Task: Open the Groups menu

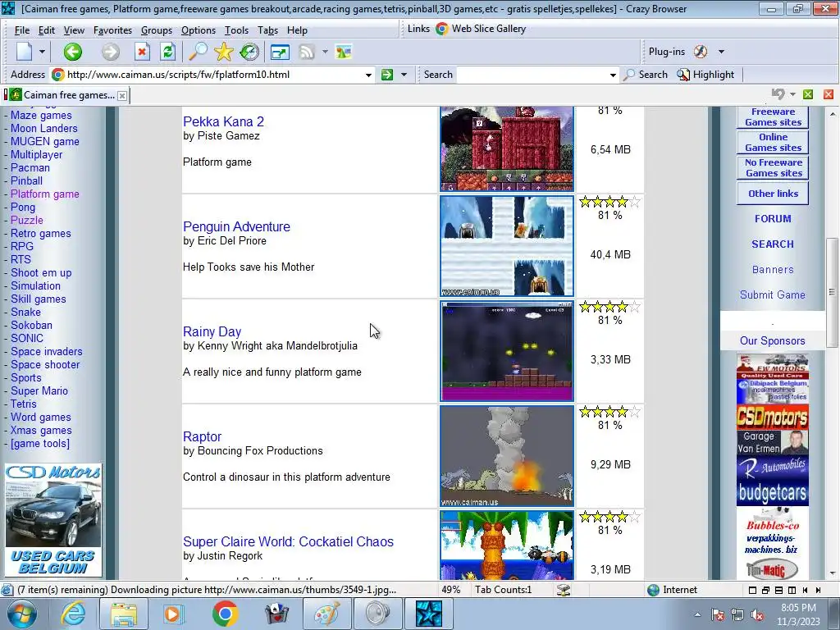Action: coord(157,30)
